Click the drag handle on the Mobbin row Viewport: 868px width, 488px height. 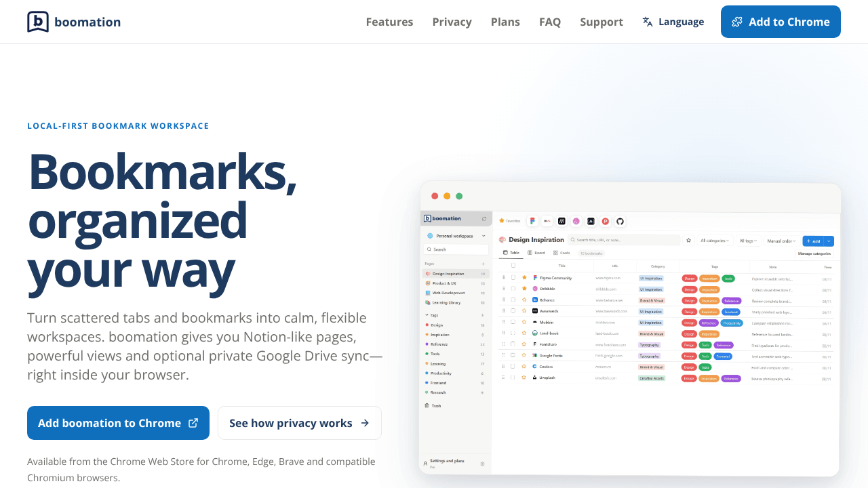pos(504,323)
